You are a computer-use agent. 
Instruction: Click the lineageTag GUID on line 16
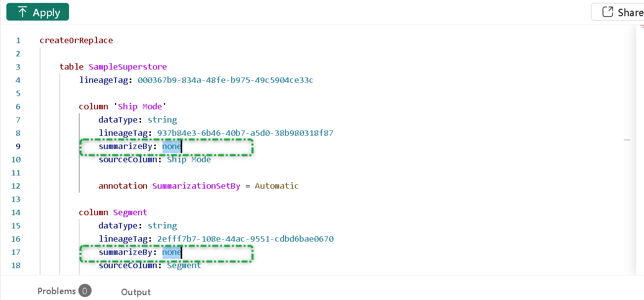pyautogui.click(x=245, y=239)
